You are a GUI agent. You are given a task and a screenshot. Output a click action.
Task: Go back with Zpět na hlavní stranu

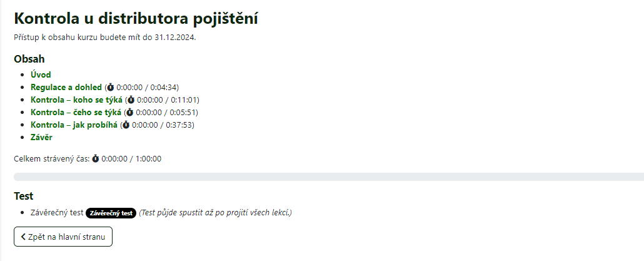coord(63,237)
